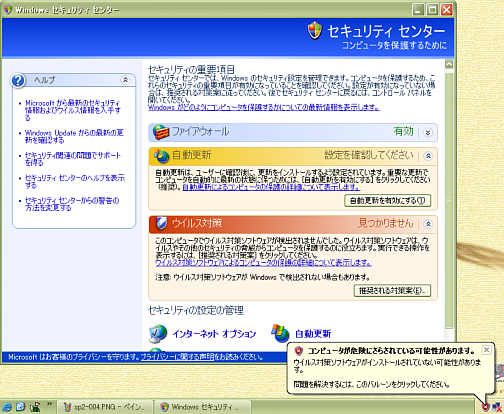Click the vertical scrollbar thumb
Viewport: 504px width, 414px height.
point(449,199)
